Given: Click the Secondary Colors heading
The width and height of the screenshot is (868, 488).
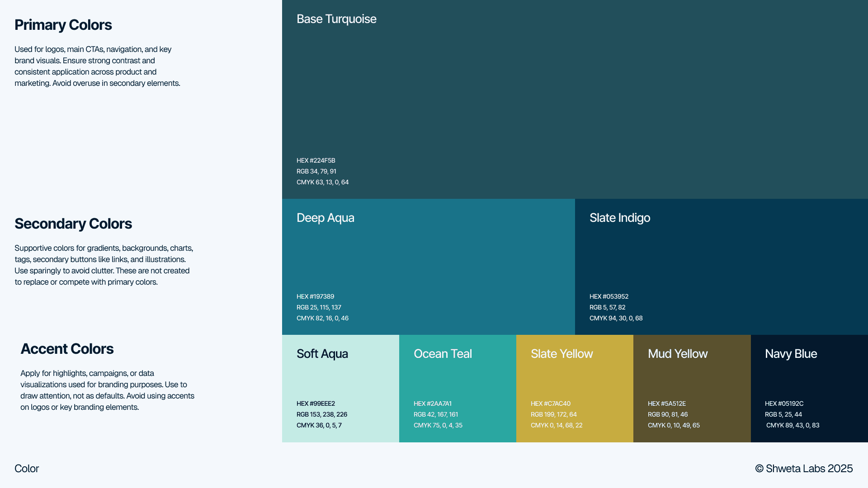Looking at the screenshot, I should click(x=73, y=224).
